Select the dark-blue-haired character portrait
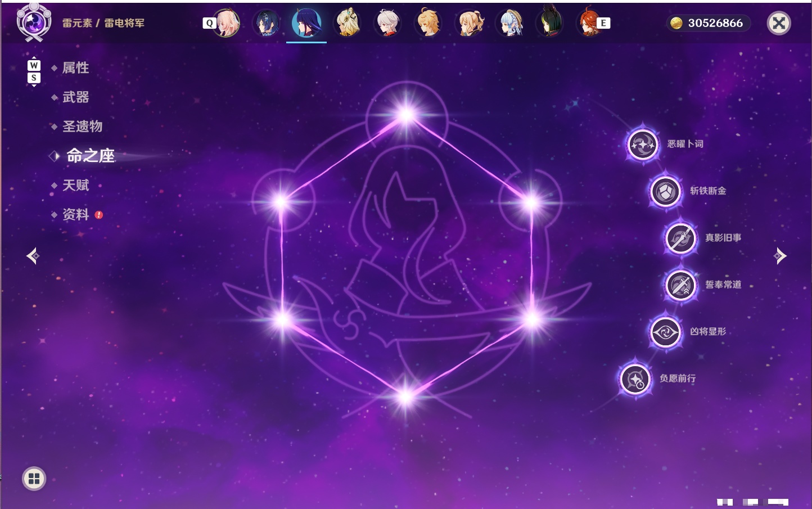The height and width of the screenshot is (509, 812). (x=266, y=23)
